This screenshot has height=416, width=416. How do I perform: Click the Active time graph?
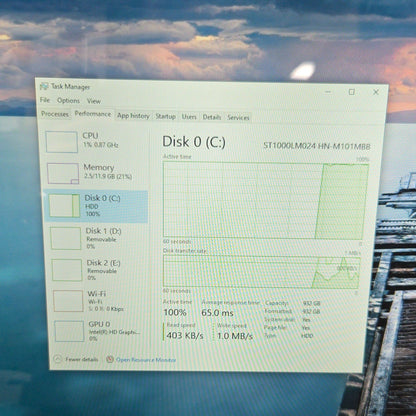tap(265, 200)
